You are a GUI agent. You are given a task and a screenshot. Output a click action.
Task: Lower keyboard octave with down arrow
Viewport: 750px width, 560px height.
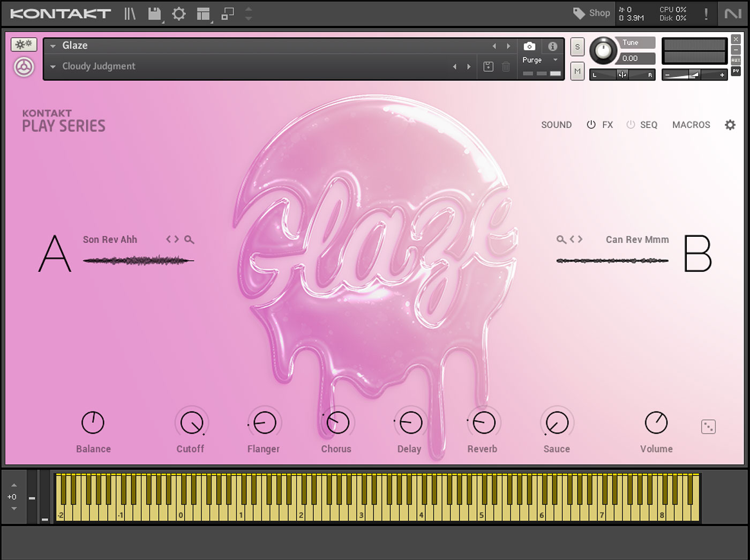point(14,508)
